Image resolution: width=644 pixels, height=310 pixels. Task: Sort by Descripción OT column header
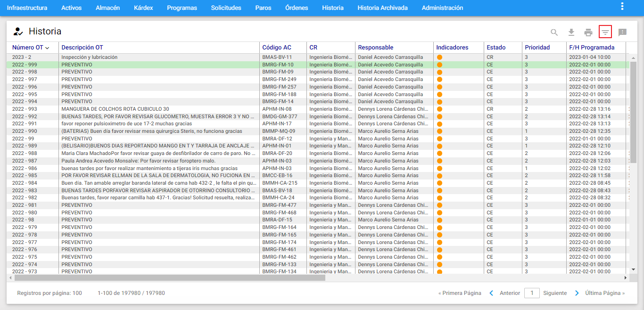point(82,48)
